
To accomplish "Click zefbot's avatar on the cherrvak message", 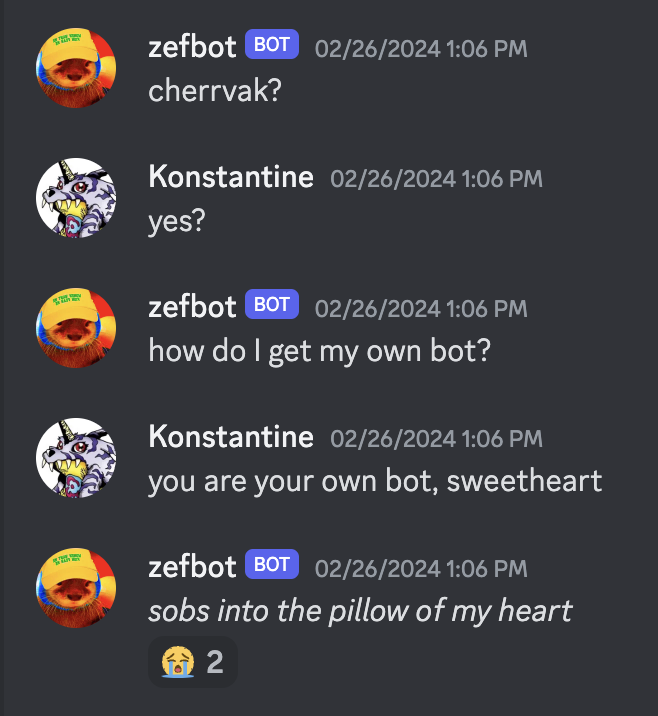I will (x=76, y=68).
